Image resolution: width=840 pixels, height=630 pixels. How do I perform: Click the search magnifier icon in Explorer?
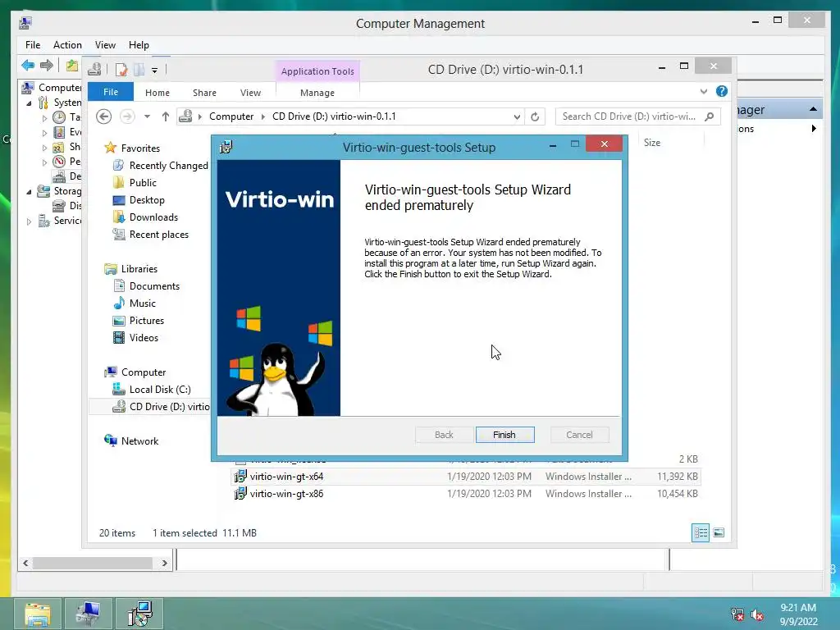[x=710, y=116]
